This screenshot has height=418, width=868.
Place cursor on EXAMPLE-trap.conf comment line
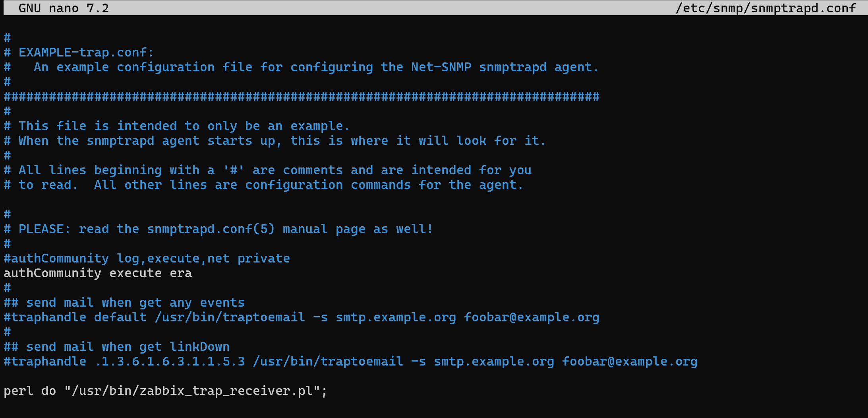(x=85, y=52)
